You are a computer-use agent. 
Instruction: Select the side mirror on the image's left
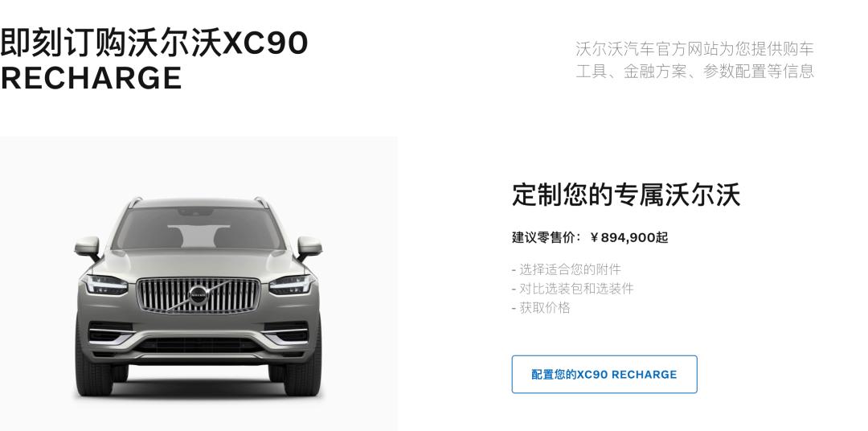tap(88, 247)
